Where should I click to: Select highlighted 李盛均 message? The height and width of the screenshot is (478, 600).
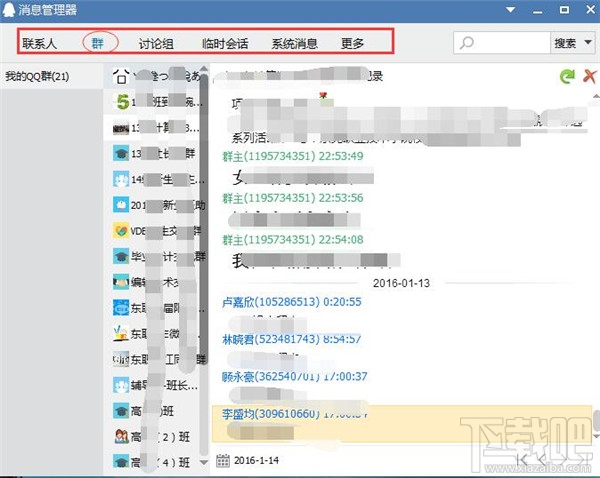[x=402, y=424]
